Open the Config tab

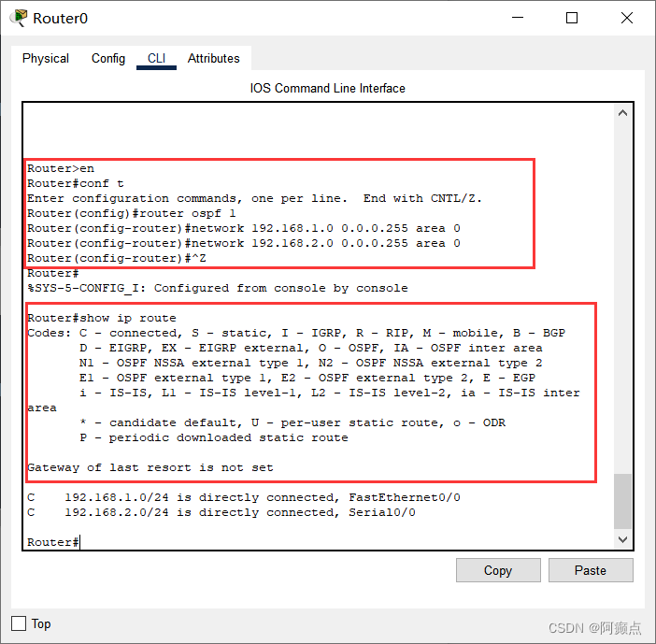click(x=108, y=58)
